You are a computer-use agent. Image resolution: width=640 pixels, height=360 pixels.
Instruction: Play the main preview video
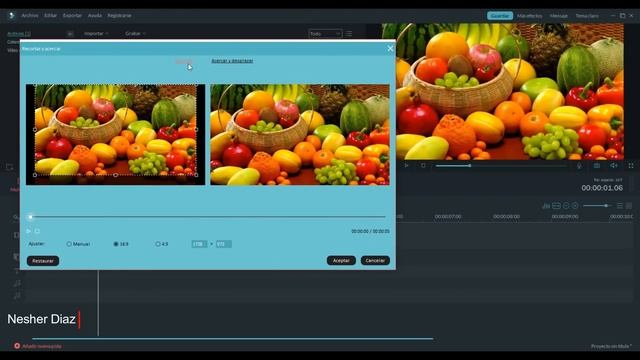(x=406, y=165)
